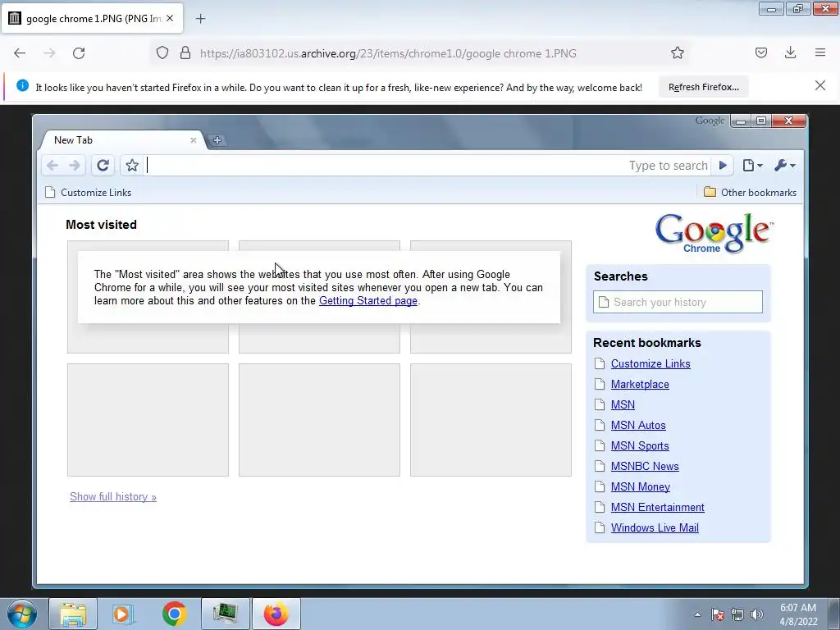The image size is (840, 630).
Task: Open the MSN Entertainment bookmark
Action: pos(657,507)
